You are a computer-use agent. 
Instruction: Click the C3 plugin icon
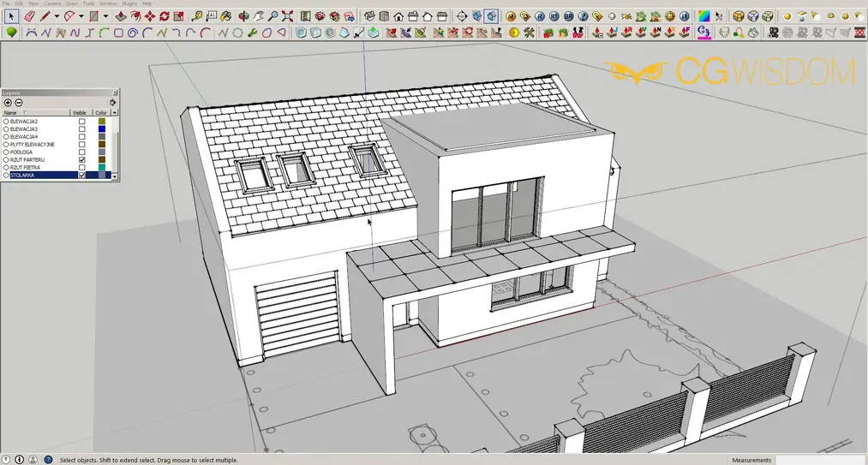(x=704, y=32)
